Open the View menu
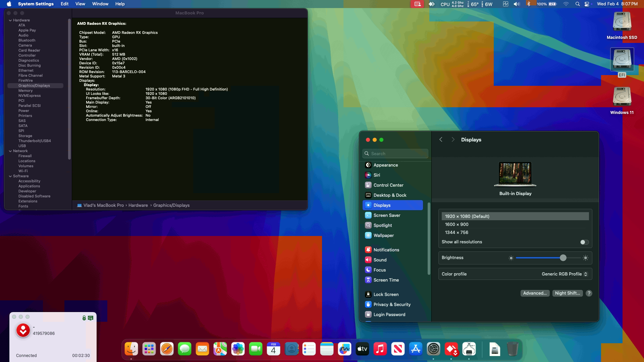 point(80,4)
